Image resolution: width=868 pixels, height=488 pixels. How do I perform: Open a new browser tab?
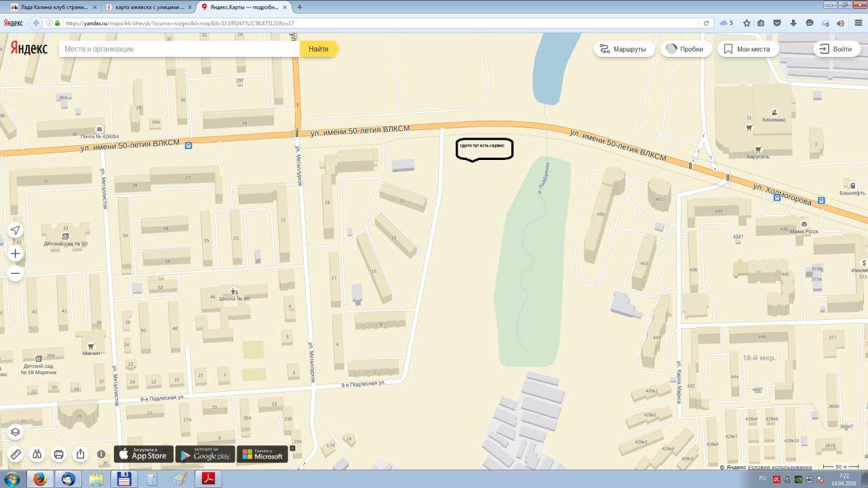click(x=300, y=7)
